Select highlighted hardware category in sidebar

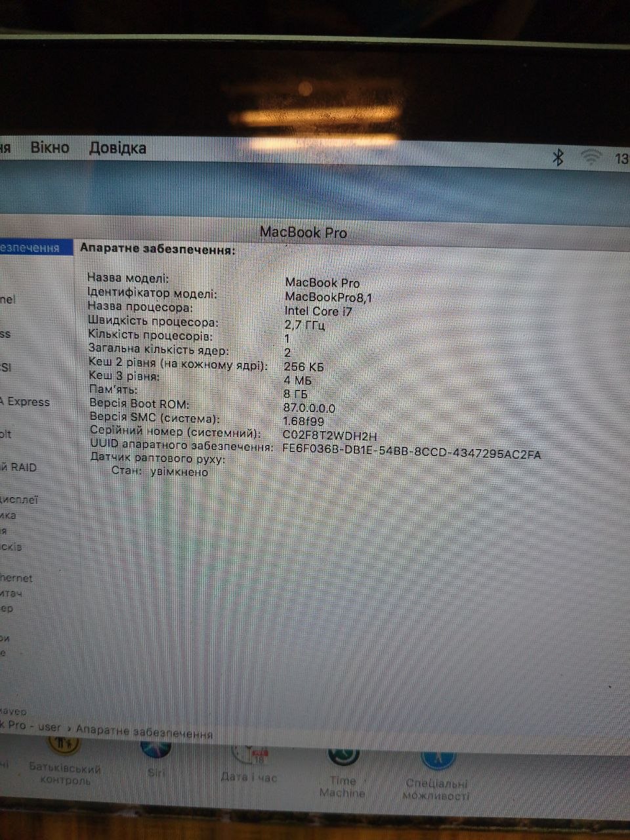point(31,247)
